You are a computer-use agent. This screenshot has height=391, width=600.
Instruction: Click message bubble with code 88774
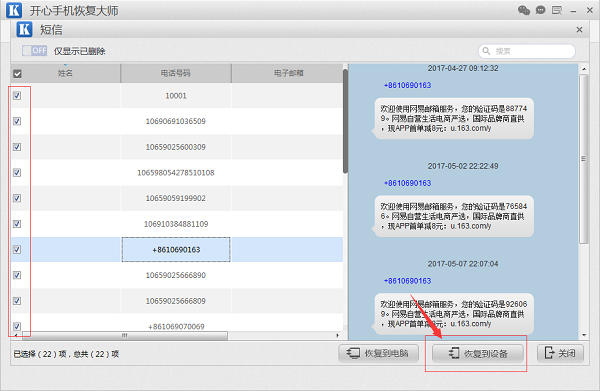coord(453,118)
